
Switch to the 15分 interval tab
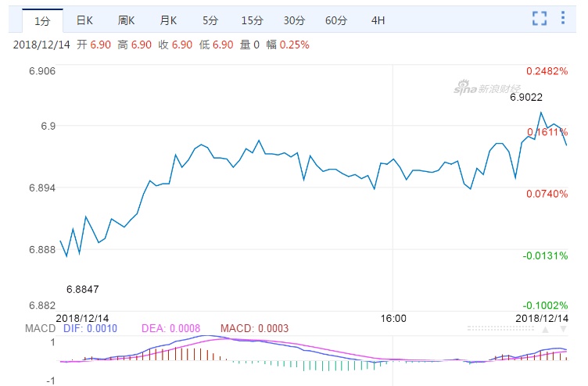(252, 20)
